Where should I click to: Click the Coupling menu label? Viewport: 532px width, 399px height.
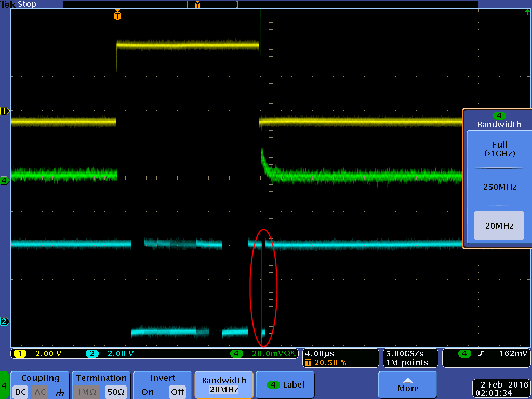pyautogui.click(x=40, y=378)
